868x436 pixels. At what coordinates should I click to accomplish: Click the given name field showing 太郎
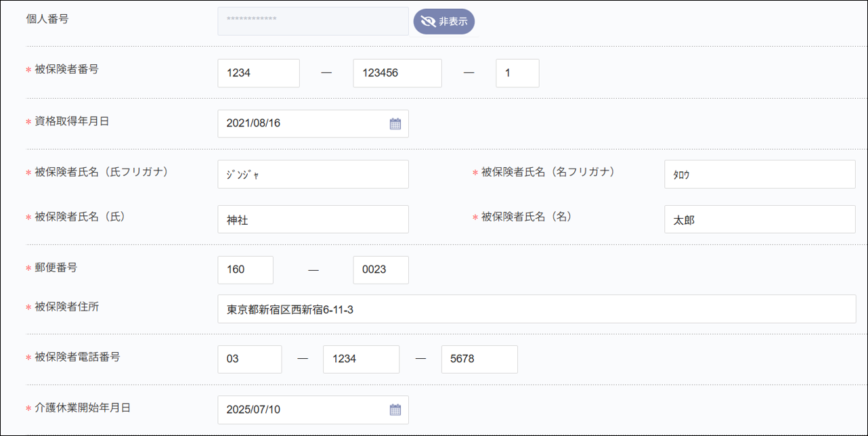pos(759,219)
